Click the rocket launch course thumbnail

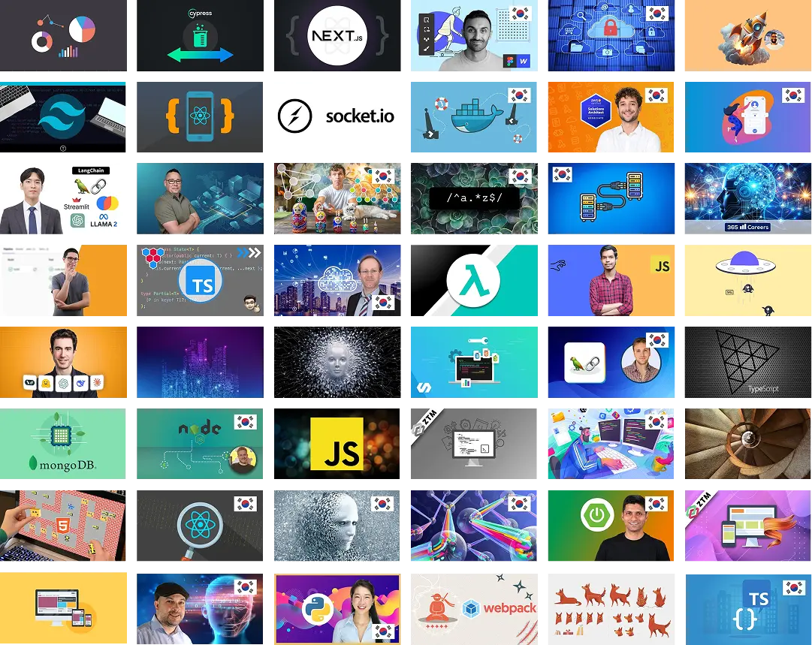tap(746, 36)
